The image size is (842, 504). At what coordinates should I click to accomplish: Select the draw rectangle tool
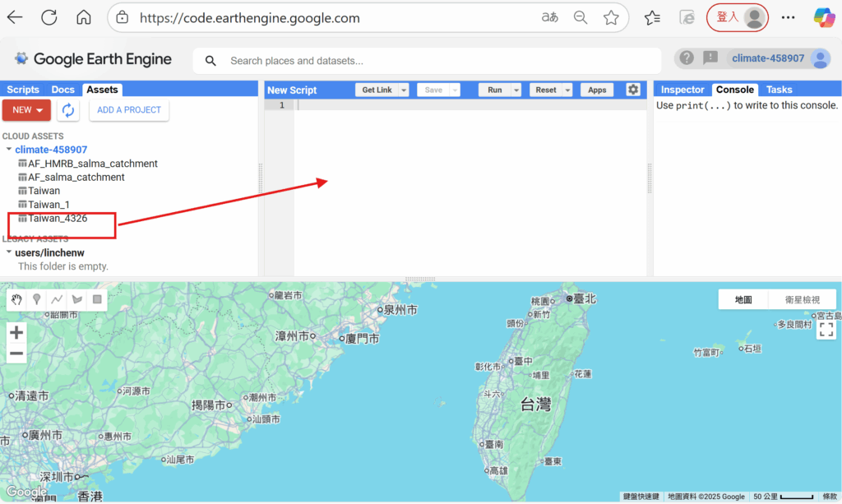[97, 299]
